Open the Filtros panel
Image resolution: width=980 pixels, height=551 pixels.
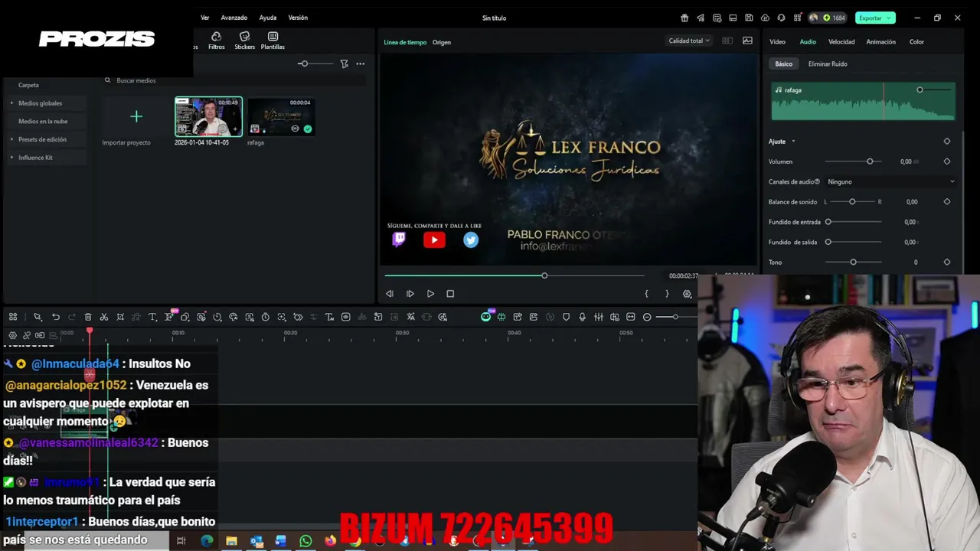[x=217, y=41]
